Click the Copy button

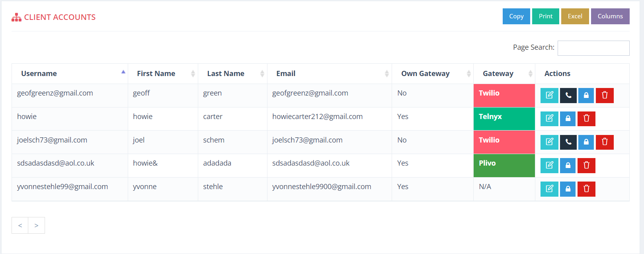[516, 16]
